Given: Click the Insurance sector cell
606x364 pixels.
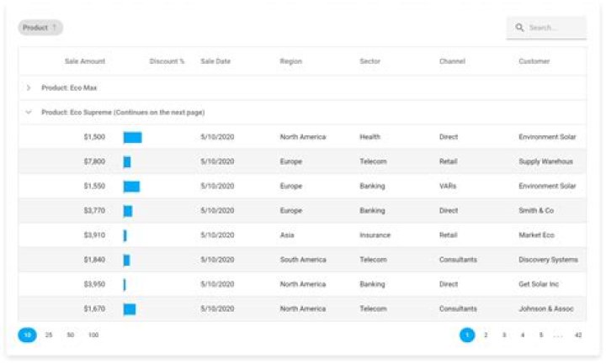Looking at the screenshot, I should (375, 235).
